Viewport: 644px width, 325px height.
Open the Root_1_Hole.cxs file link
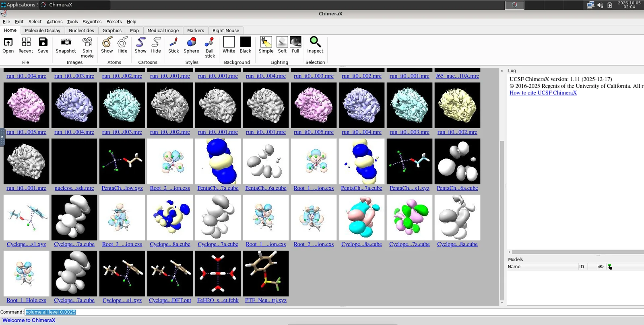click(26, 300)
